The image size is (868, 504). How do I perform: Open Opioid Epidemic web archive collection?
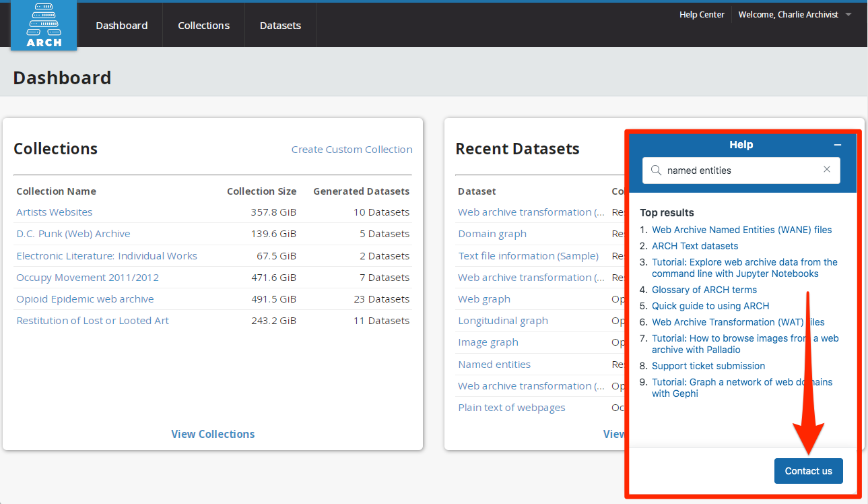point(86,299)
